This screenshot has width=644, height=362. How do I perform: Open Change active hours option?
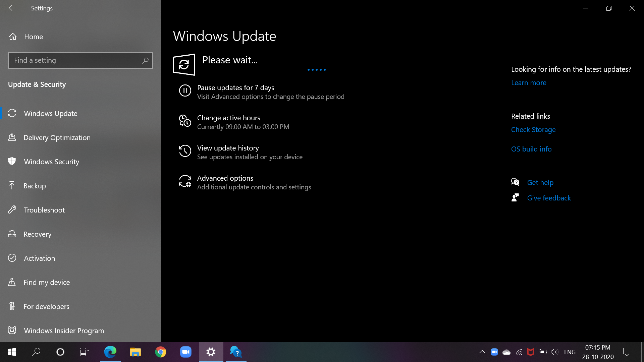tap(228, 118)
